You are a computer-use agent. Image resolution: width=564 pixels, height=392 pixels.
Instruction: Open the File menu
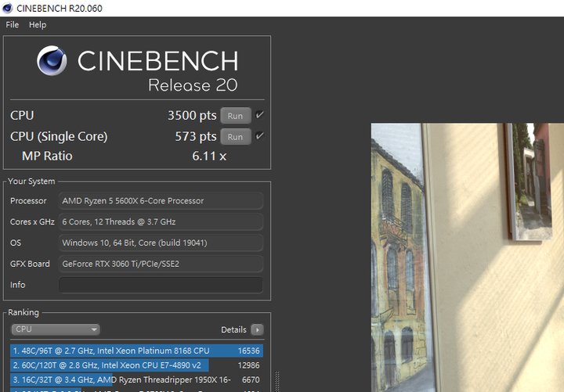13,25
